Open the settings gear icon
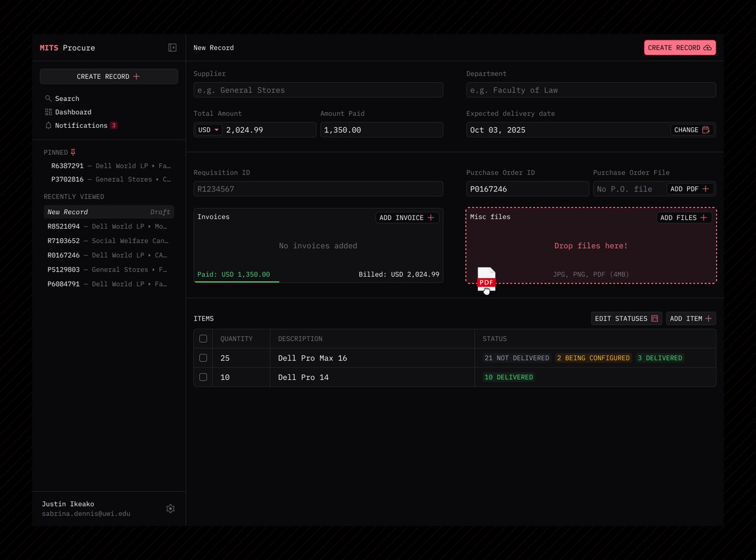The width and height of the screenshot is (756, 560). click(170, 509)
